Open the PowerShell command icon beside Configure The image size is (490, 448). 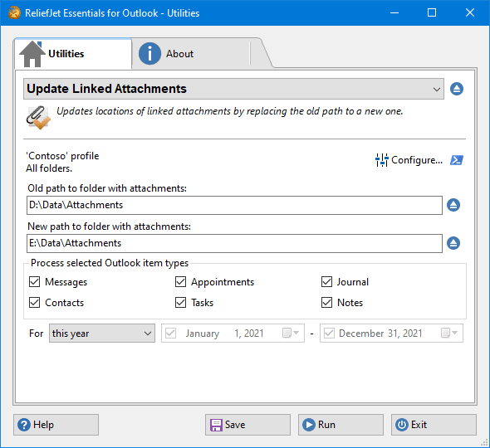click(x=457, y=160)
